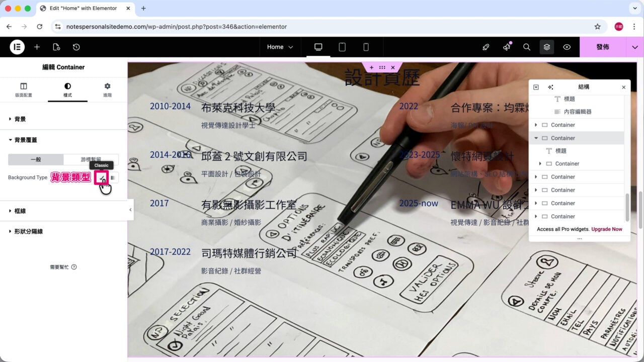This screenshot has height=362, width=644.
Task: Open a new browser tab
Action: [x=143, y=9]
